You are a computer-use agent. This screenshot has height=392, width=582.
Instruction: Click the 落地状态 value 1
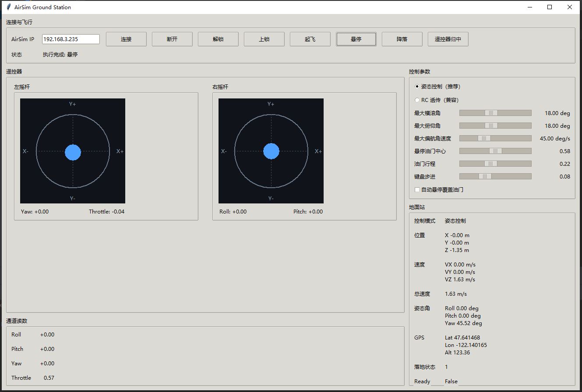click(447, 367)
